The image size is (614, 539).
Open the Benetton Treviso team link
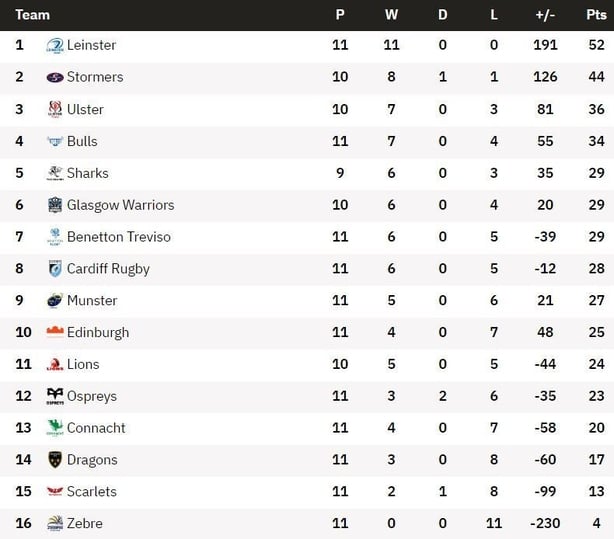tap(119, 237)
